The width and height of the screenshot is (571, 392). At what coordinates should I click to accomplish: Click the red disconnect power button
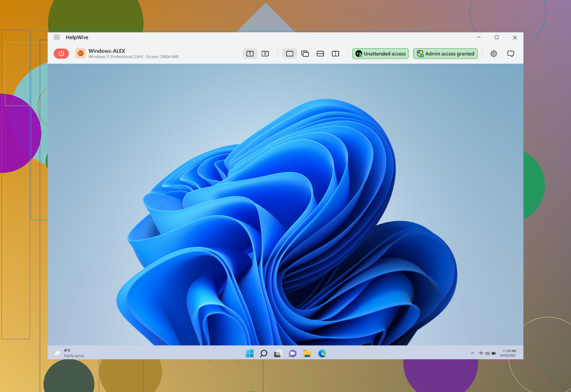tap(61, 54)
